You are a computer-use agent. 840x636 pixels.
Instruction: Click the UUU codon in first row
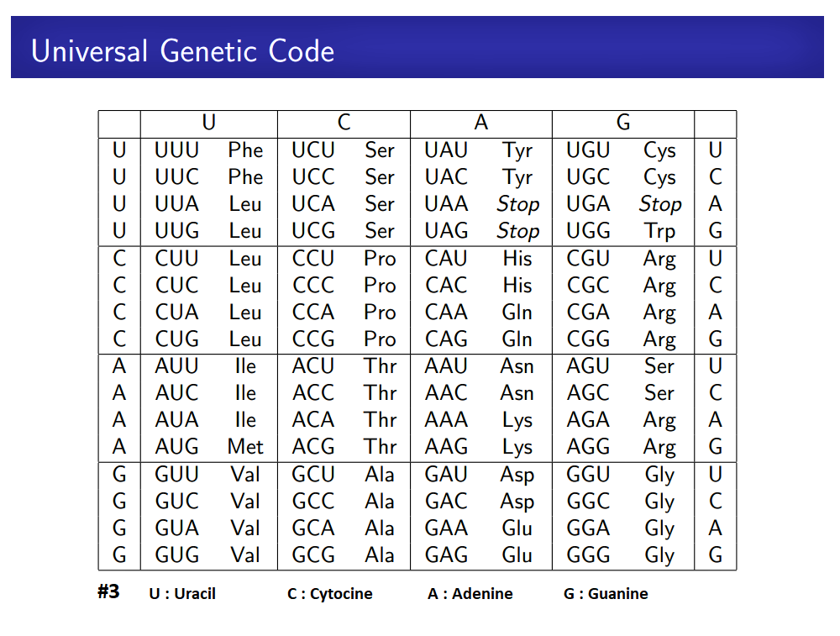point(176,150)
